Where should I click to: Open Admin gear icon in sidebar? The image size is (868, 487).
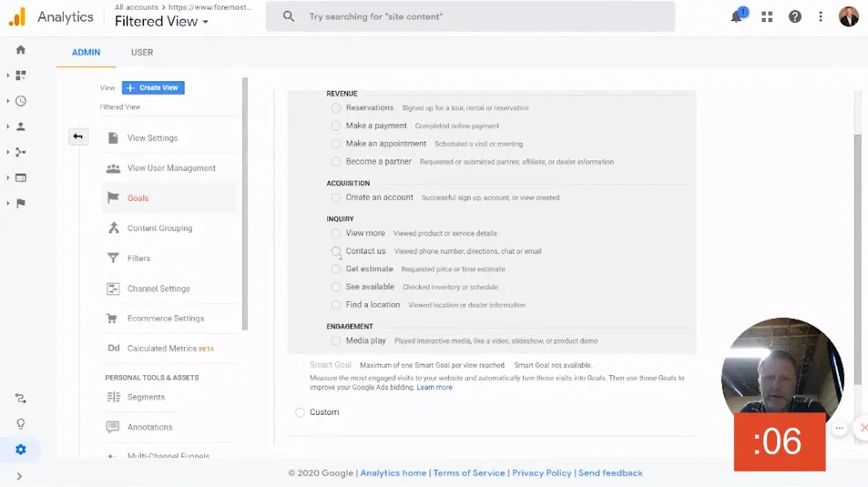point(21,450)
